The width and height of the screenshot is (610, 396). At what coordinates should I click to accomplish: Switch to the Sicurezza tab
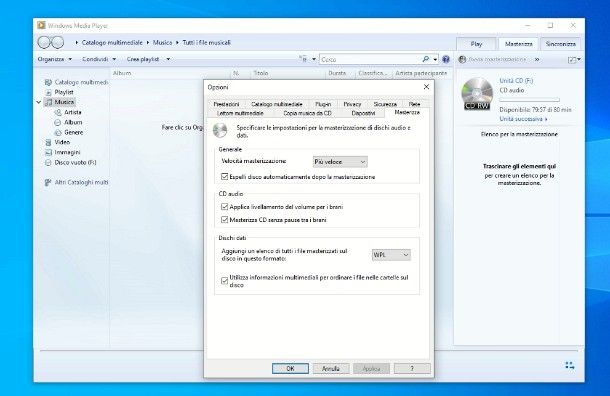click(385, 104)
